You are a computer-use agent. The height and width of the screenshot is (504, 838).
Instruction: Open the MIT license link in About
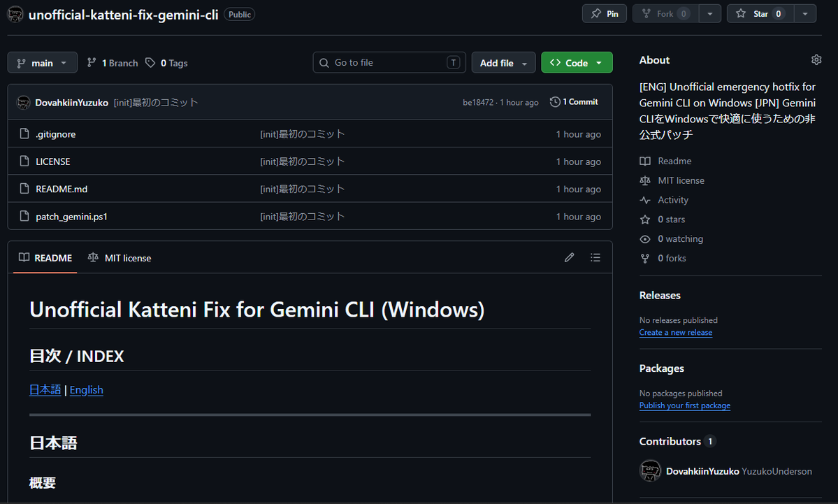[681, 180]
